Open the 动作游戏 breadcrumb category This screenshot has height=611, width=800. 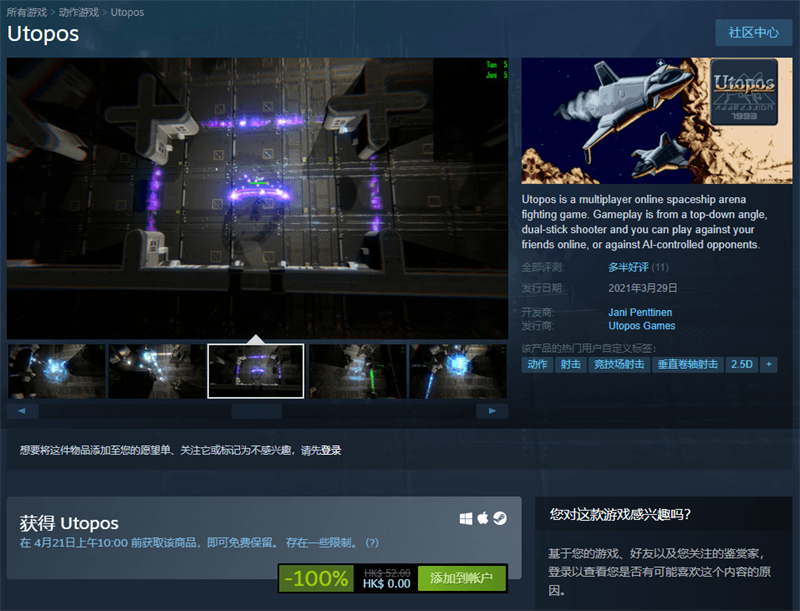click(81, 13)
